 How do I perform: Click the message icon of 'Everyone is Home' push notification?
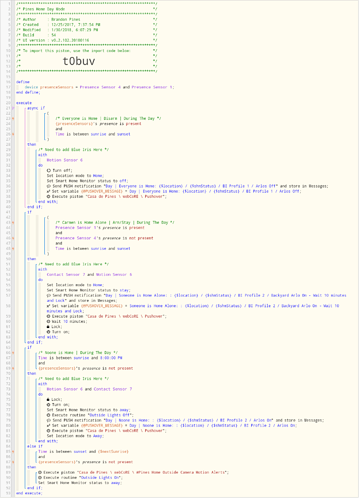(x=48, y=186)
